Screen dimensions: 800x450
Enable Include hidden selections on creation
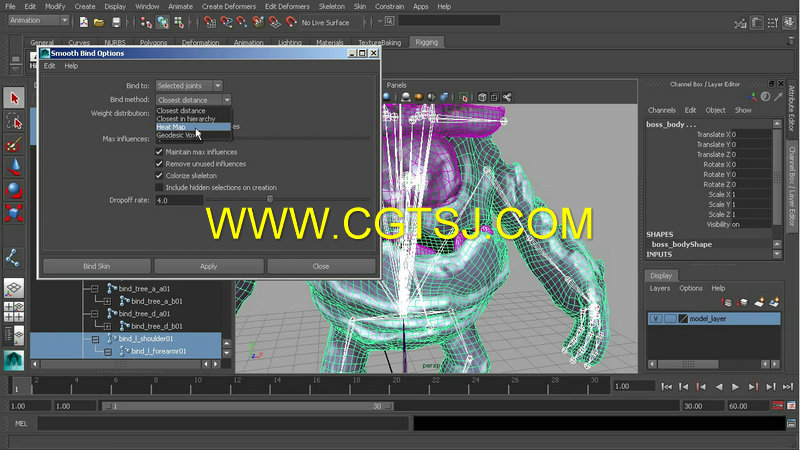point(159,187)
